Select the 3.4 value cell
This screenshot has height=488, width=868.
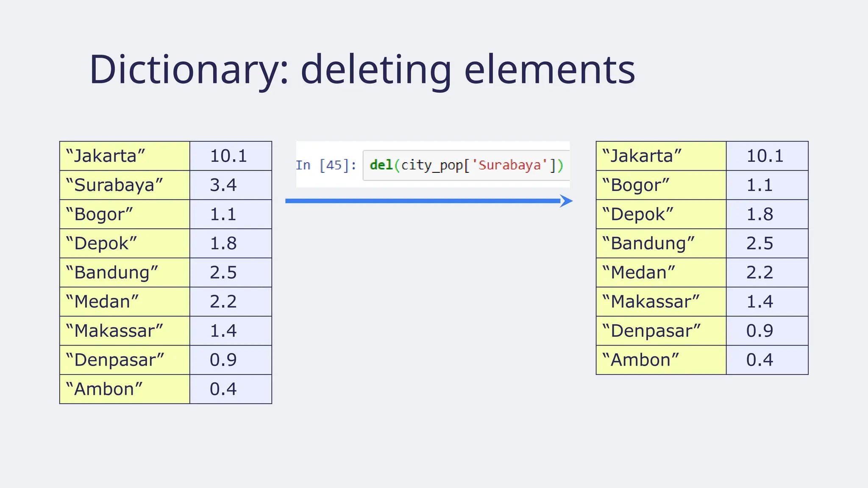click(231, 185)
